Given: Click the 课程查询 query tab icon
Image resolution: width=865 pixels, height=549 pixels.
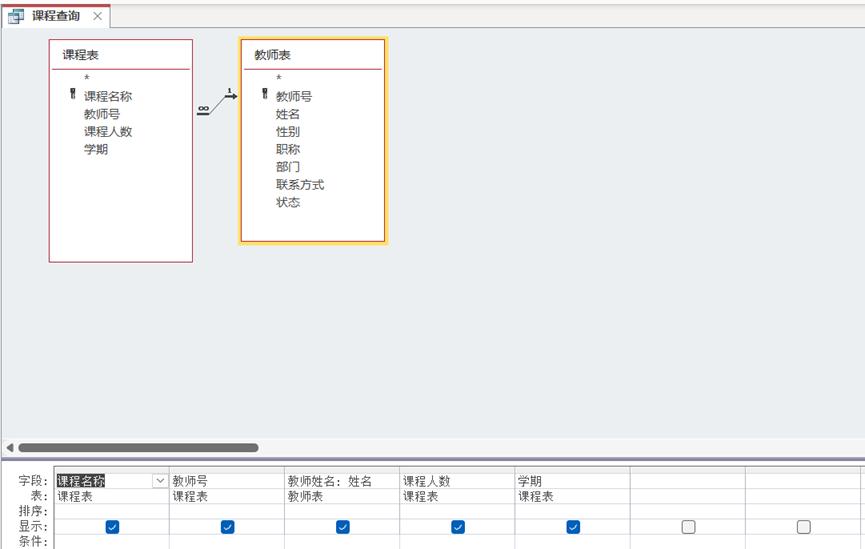Looking at the screenshot, I should coord(15,16).
